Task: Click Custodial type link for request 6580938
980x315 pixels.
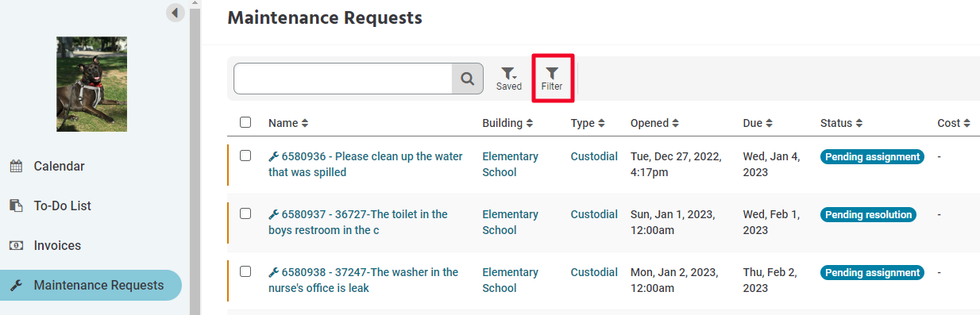Action: tap(594, 272)
